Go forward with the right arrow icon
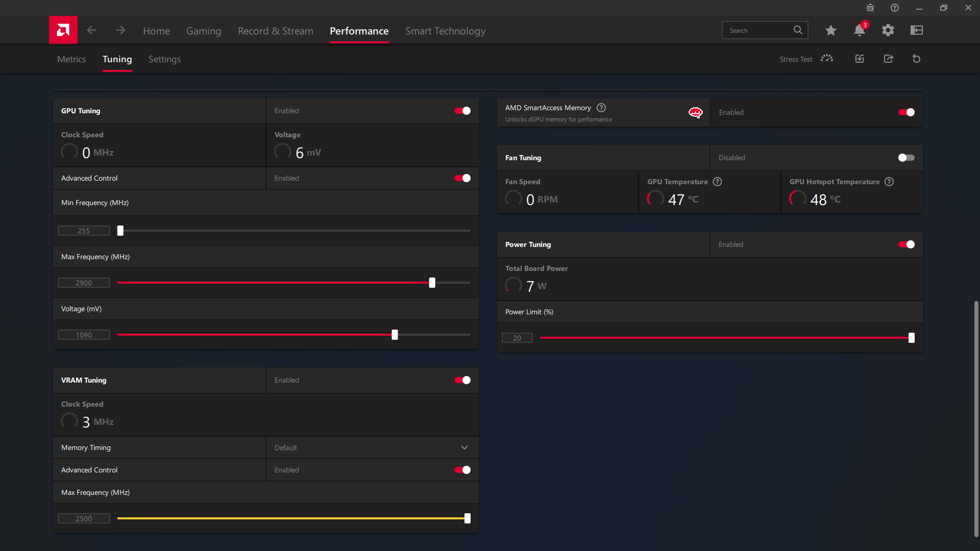980x551 pixels. point(120,31)
